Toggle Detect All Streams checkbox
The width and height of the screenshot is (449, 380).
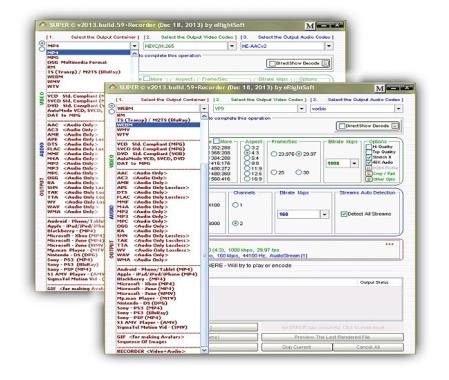[x=344, y=214]
